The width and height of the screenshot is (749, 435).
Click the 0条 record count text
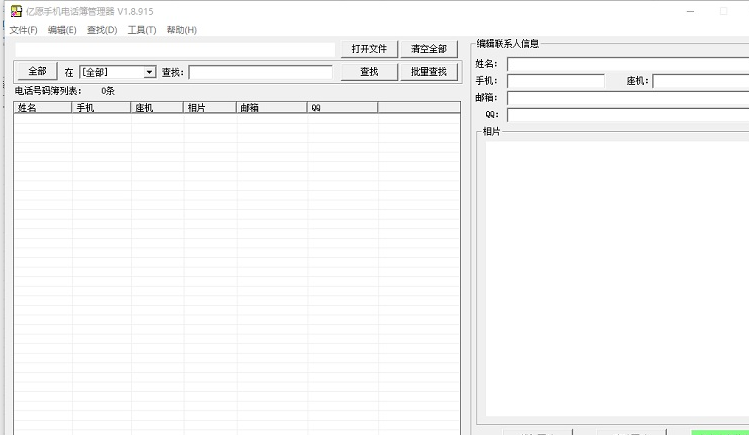coord(108,91)
